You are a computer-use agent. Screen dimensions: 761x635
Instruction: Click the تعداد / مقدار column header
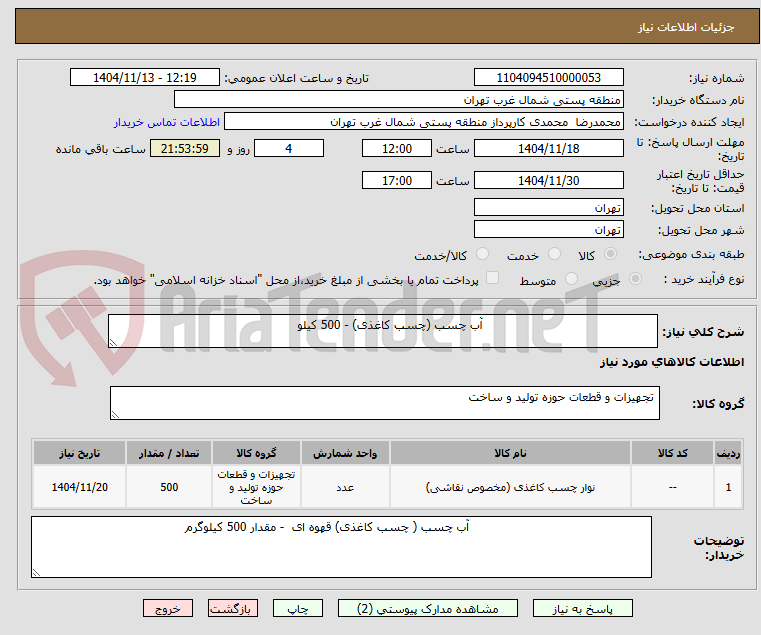(x=169, y=453)
